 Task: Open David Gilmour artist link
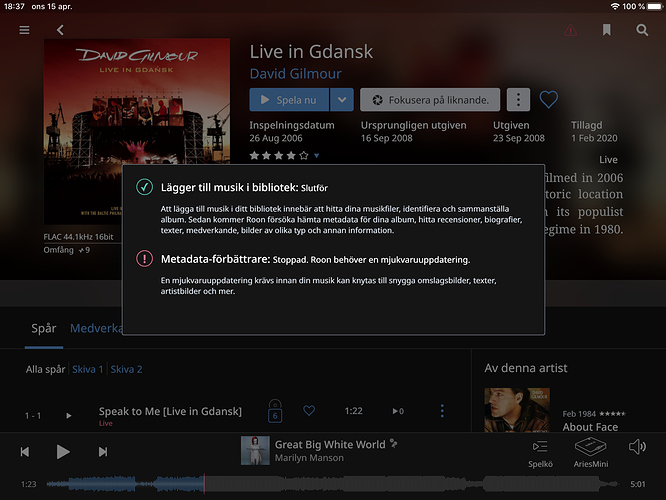coord(295,74)
